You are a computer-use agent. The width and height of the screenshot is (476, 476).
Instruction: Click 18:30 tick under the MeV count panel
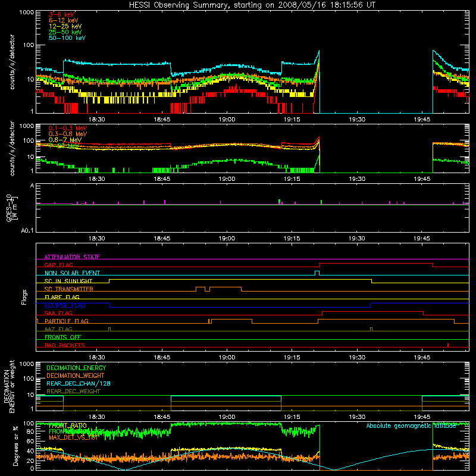(x=97, y=179)
